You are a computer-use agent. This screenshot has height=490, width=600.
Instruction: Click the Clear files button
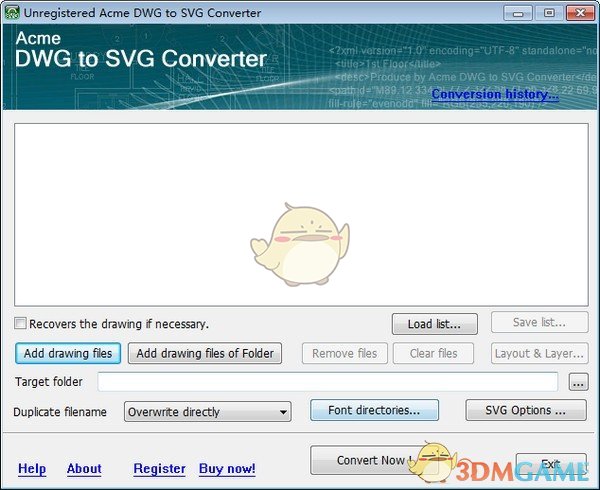[x=434, y=353]
